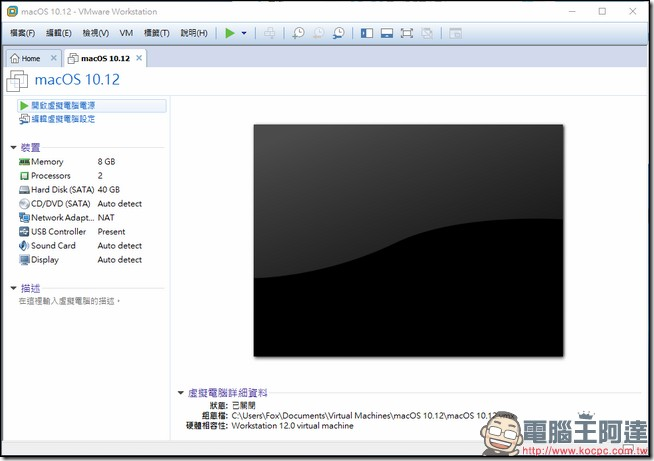
Task: Click the Network Adapter icon
Action: click(x=24, y=217)
